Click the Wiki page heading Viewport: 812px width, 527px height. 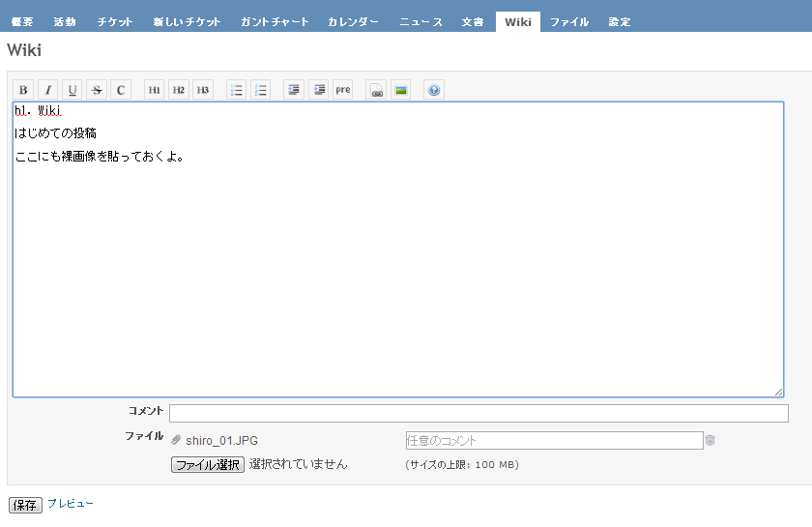click(24, 50)
